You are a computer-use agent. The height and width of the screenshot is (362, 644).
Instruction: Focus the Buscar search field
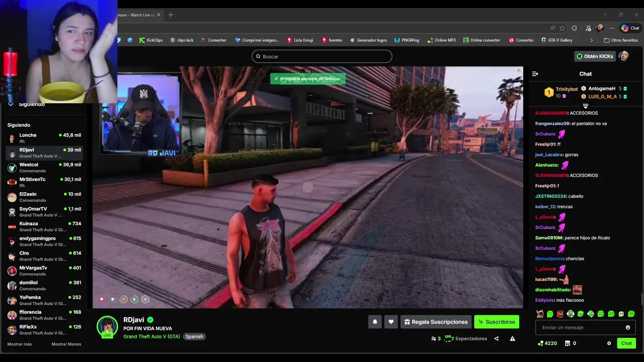[322, 56]
